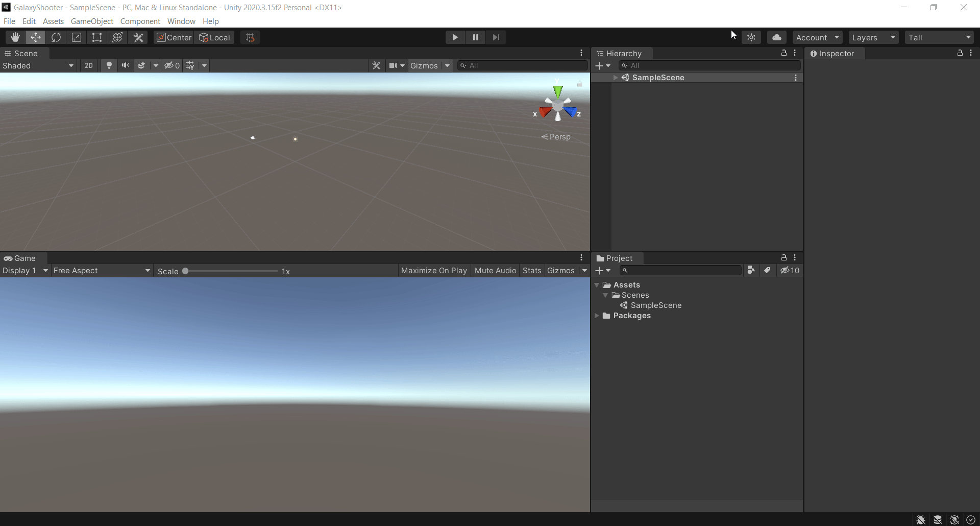Click the Hierarchy search field

tap(709, 65)
